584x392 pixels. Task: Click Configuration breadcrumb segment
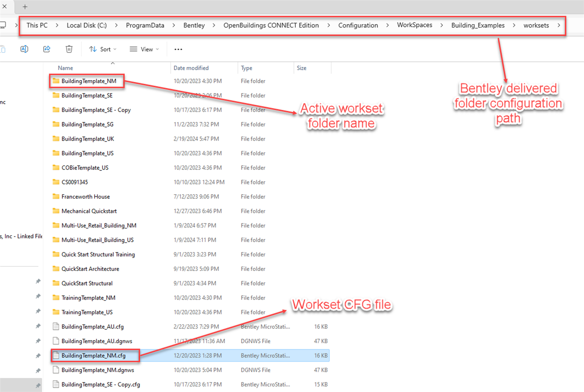tap(358, 25)
